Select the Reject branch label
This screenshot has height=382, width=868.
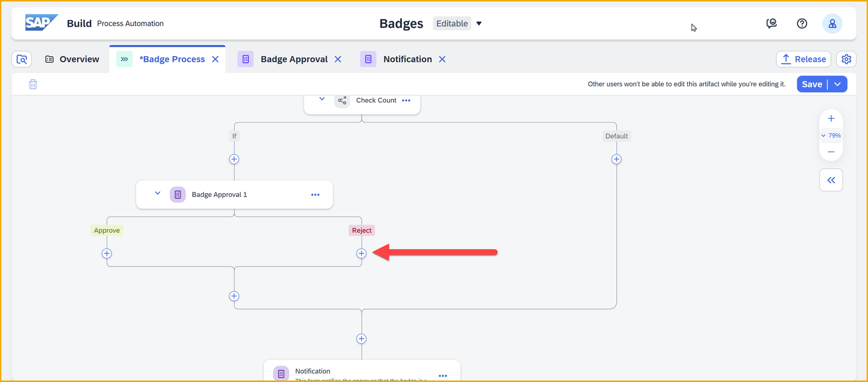(x=362, y=231)
